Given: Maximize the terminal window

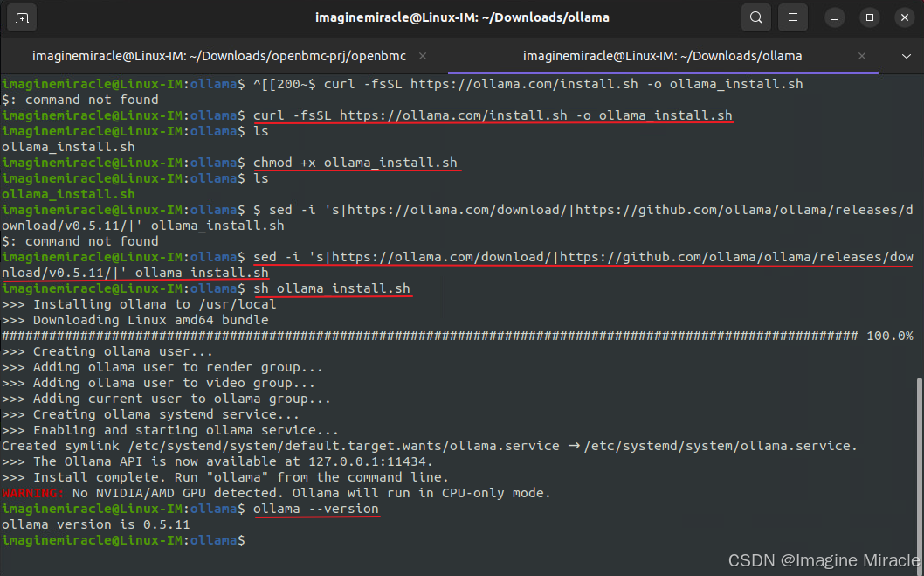Looking at the screenshot, I should tap(869, 17).
